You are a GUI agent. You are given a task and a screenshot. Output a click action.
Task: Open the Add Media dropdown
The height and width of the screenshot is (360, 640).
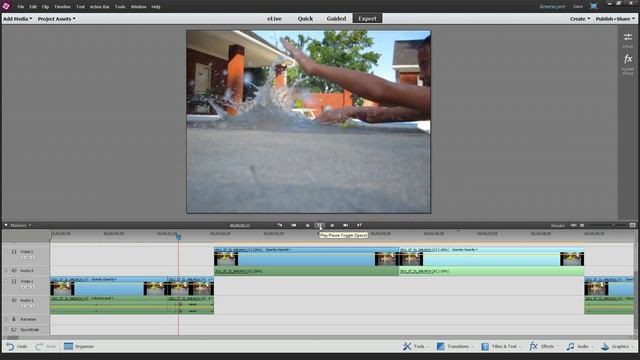pyautogui.click(x=18, y=19)
